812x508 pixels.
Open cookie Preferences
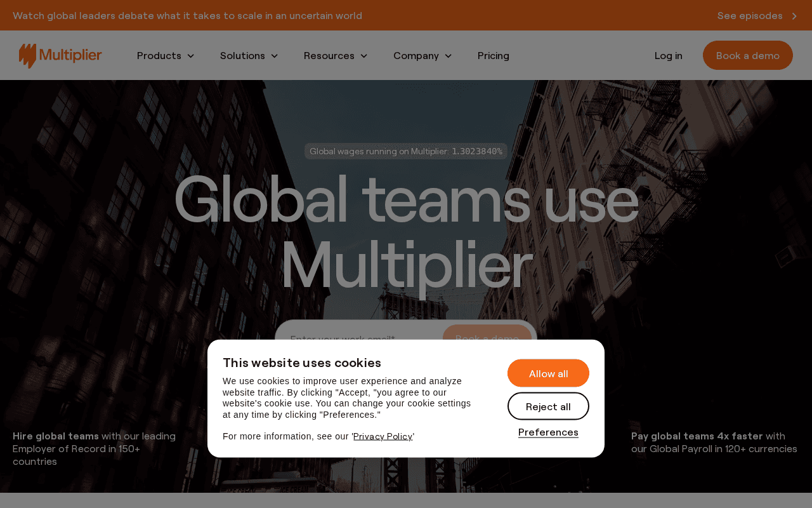548,432
